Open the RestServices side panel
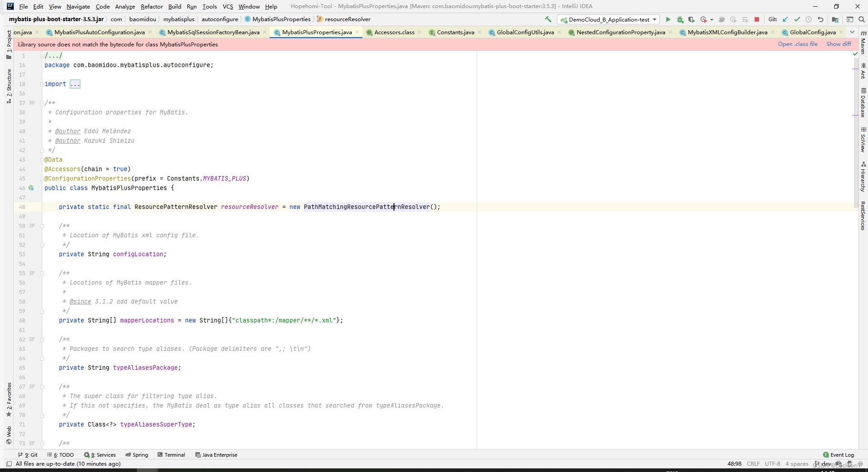Image resolution: width=868 pixels, height=472 pixels. pos(863,216)
